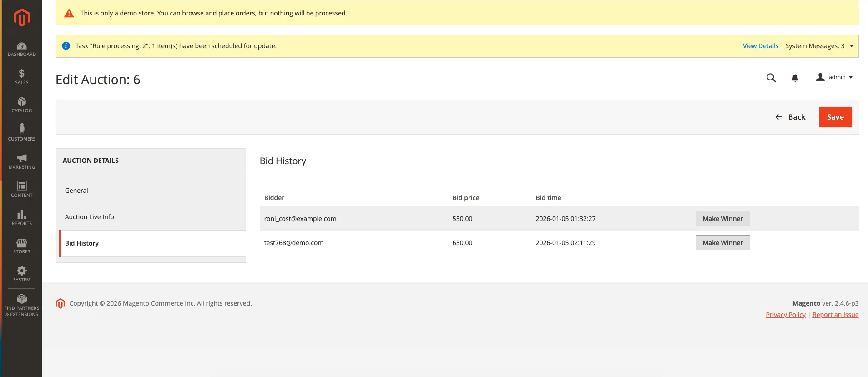868x377 pixels.
Task: Expand the admin account dropdown
Action: pyautogui.click(x=834, y=77)
